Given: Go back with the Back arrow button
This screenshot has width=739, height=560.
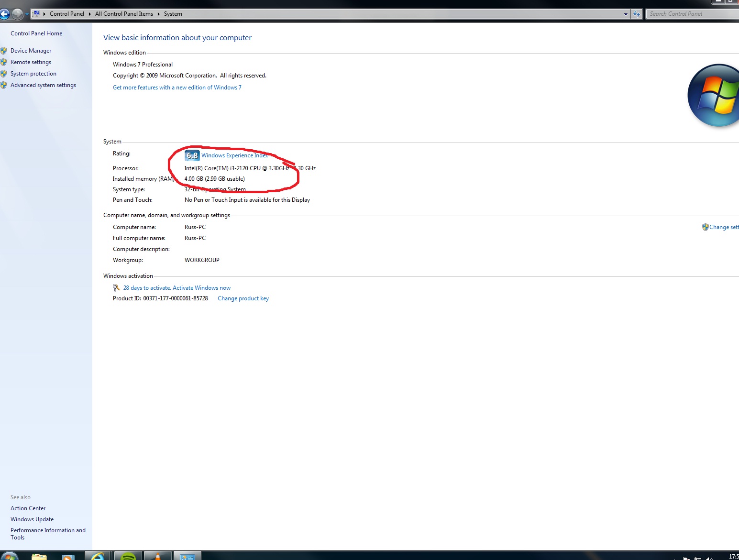Looking at the screenshot, I should tap(4, 14).
